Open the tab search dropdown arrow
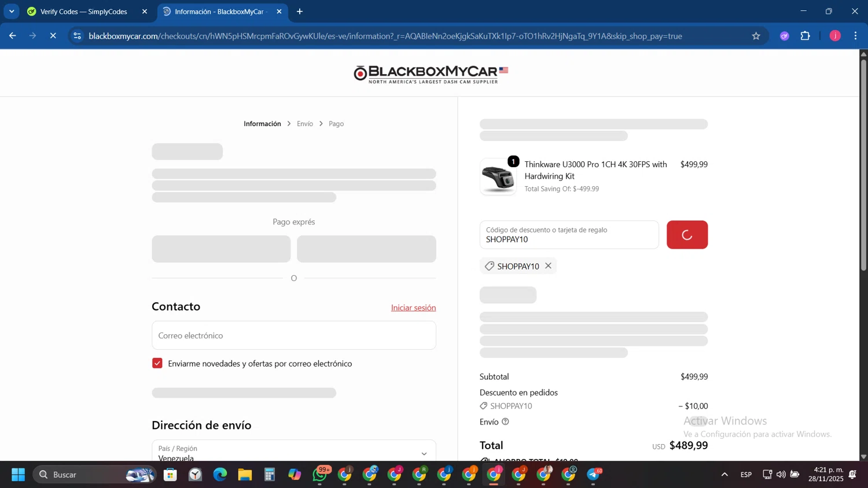Image resolution: width=868 pixels, height=488 pixels. (12, 12)
